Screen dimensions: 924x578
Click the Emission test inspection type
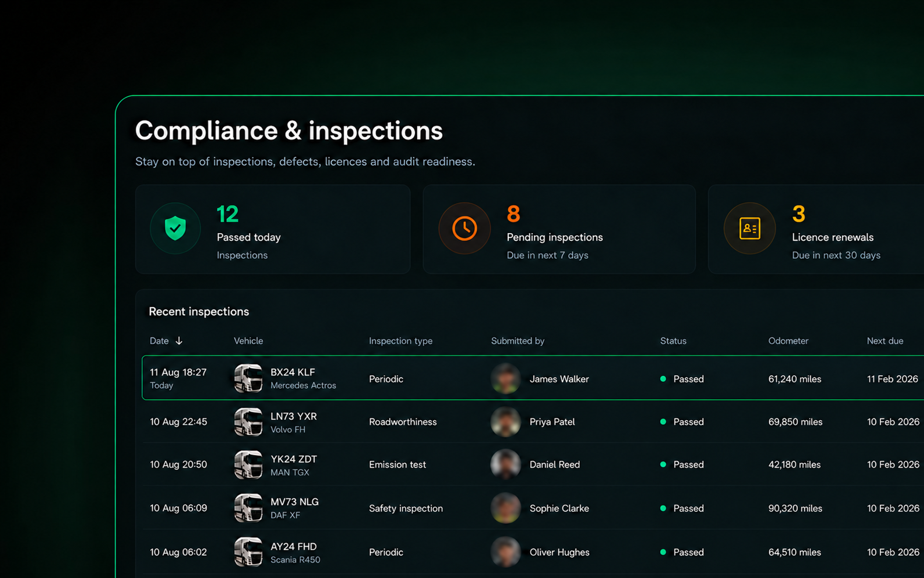[397, 464]
